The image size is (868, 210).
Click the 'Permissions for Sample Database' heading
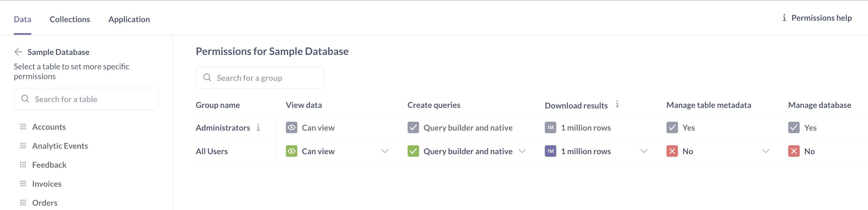click(272, 51)
